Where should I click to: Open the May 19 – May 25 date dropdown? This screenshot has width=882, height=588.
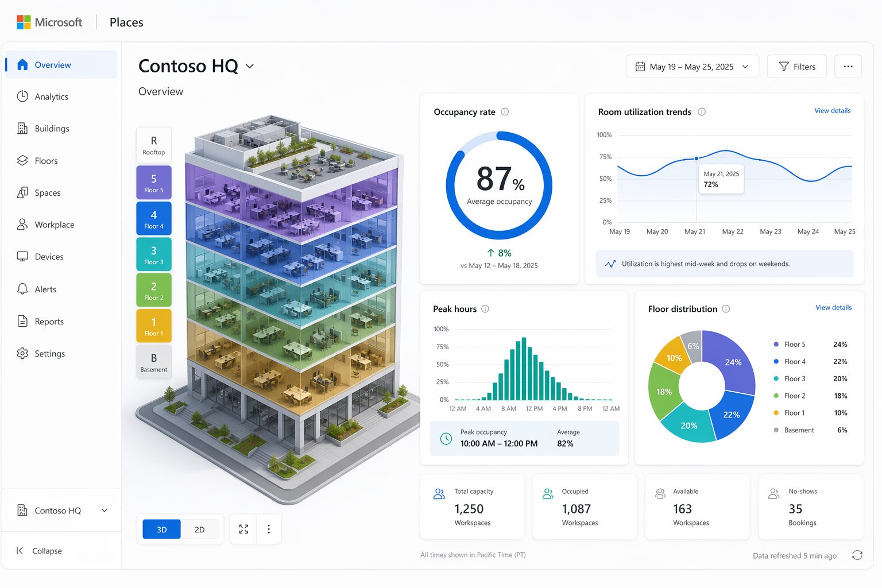coord(692,67)
